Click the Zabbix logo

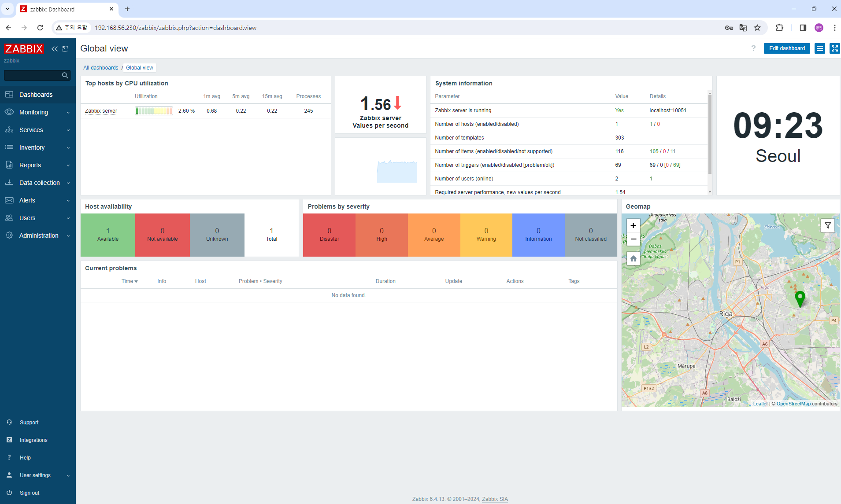(x=24, y=49)
